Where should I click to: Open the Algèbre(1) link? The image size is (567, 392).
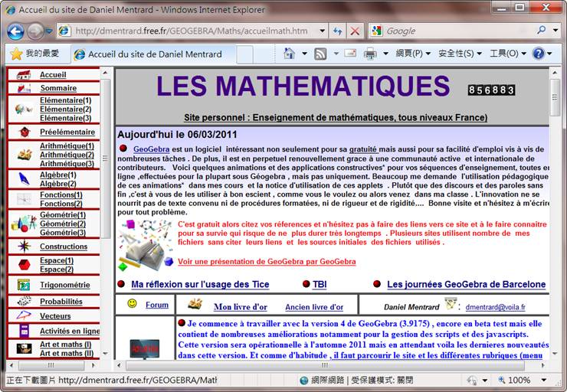(x=58, y=175)
